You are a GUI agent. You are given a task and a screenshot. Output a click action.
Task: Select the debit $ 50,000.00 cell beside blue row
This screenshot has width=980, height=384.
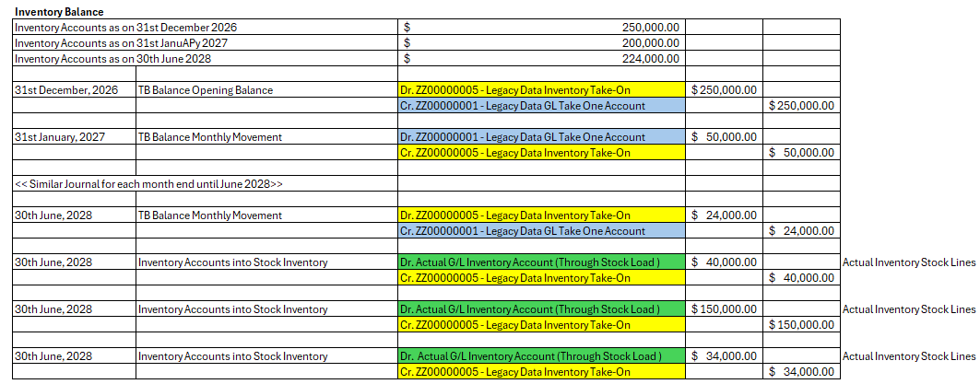pyautogui.click(x=724, y=137)
